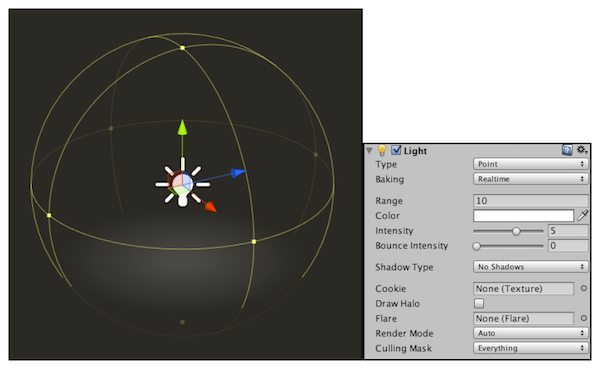
Task: Click the Range field showing 10
Action: (530, 201)
